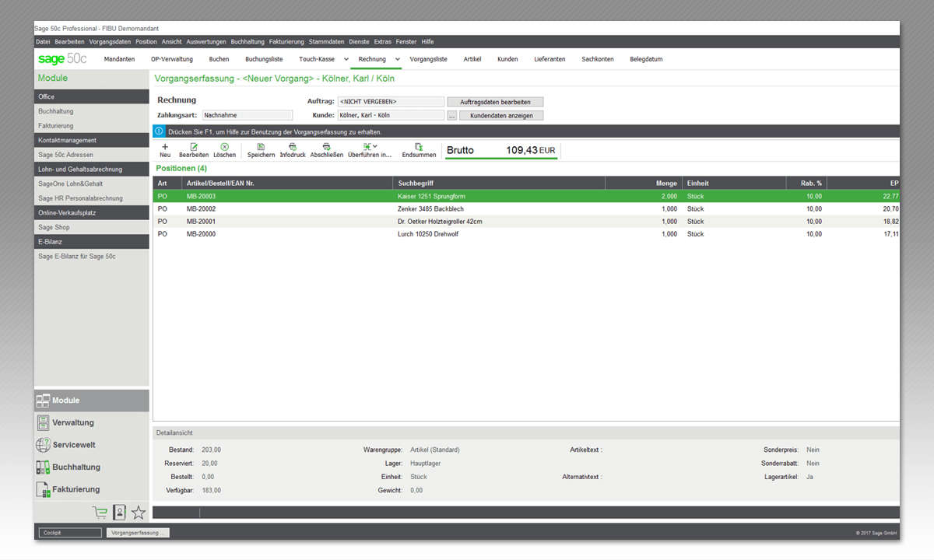This screenshot has height=560, width=934.
Task: Click the Menge column header
Action: [x=644, y=183]
